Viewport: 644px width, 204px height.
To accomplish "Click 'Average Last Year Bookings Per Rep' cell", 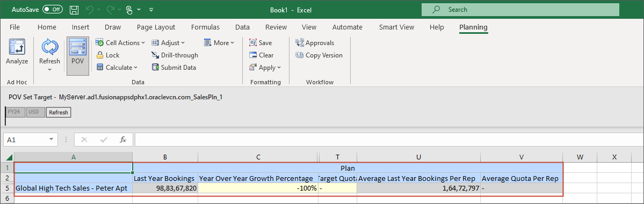I will pyautogui.click(x=418, y=179).
